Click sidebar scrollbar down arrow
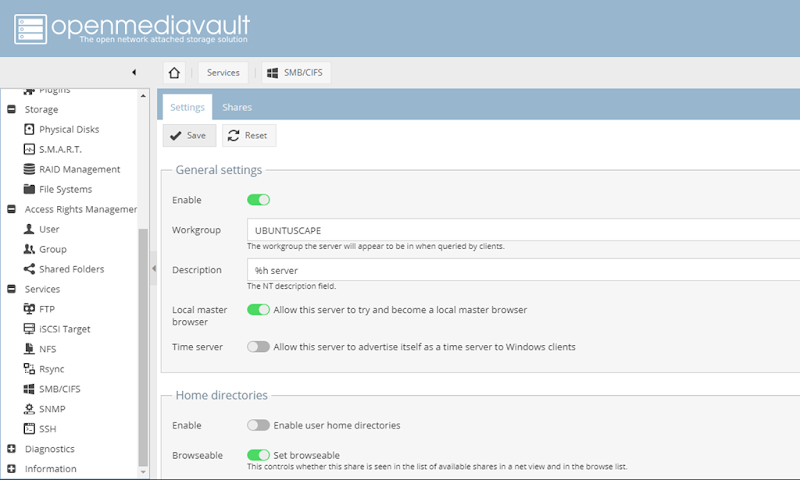 143,472
